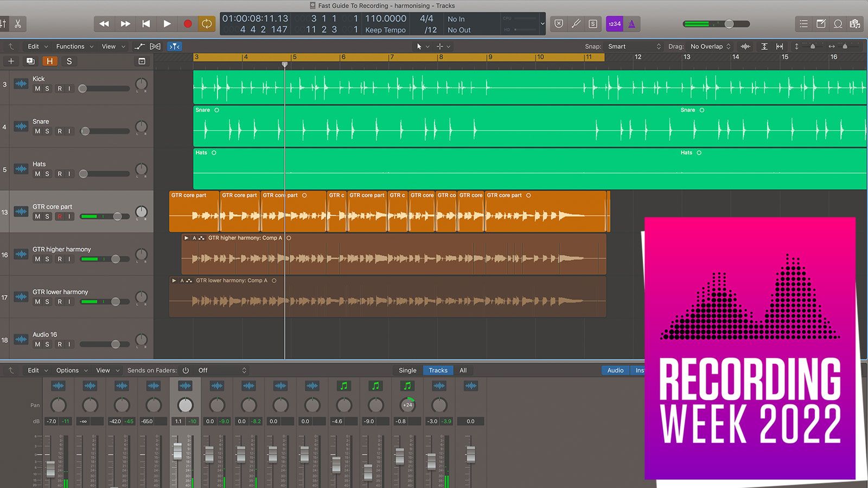
Task: Click the Audio button in the mixer header
Action: point(615,370)
